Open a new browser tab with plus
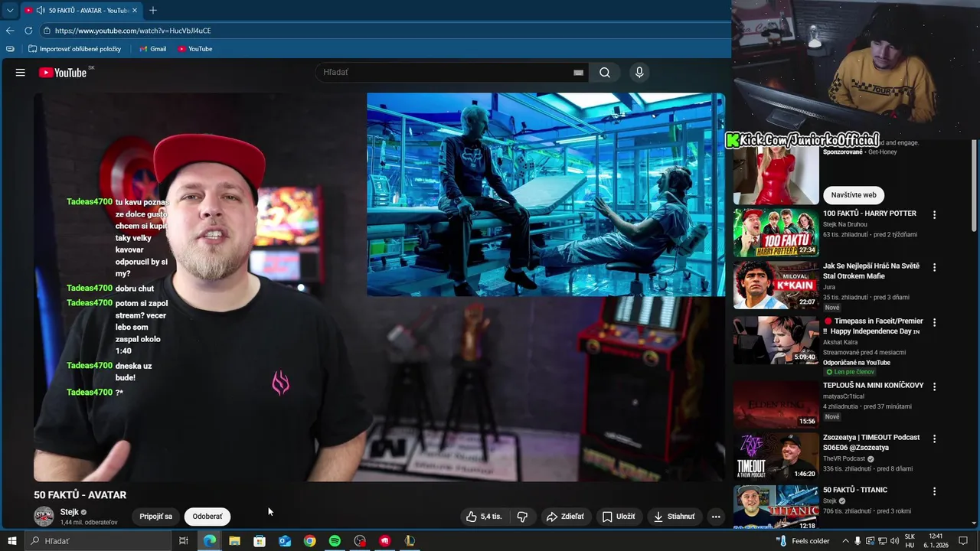Image resolution: width=980 pixels, height=551 pixels. 153,10
